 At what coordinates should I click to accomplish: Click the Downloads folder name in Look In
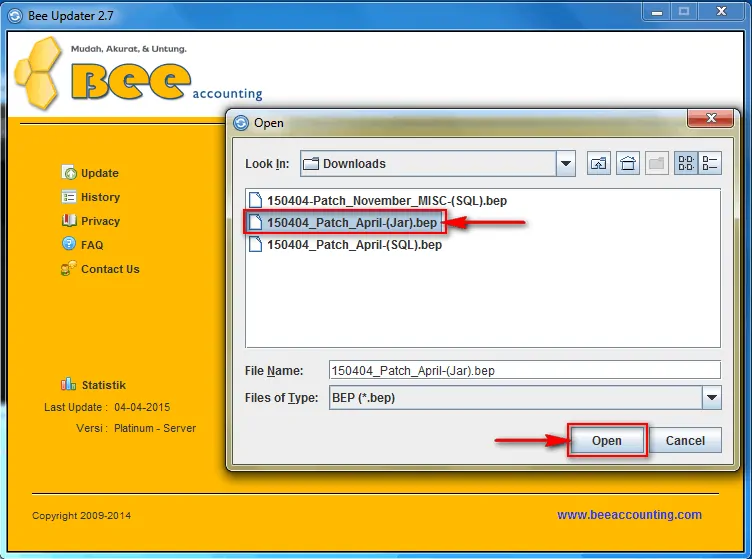tap(354, 163)
